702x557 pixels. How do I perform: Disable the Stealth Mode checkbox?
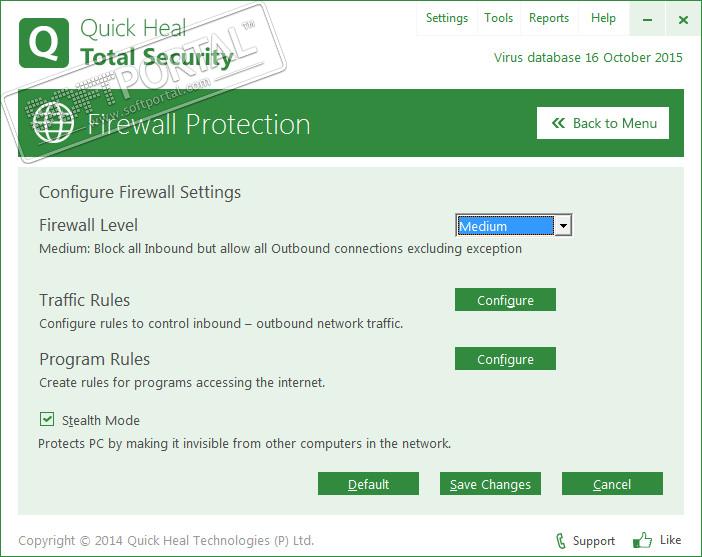(47, 420)
